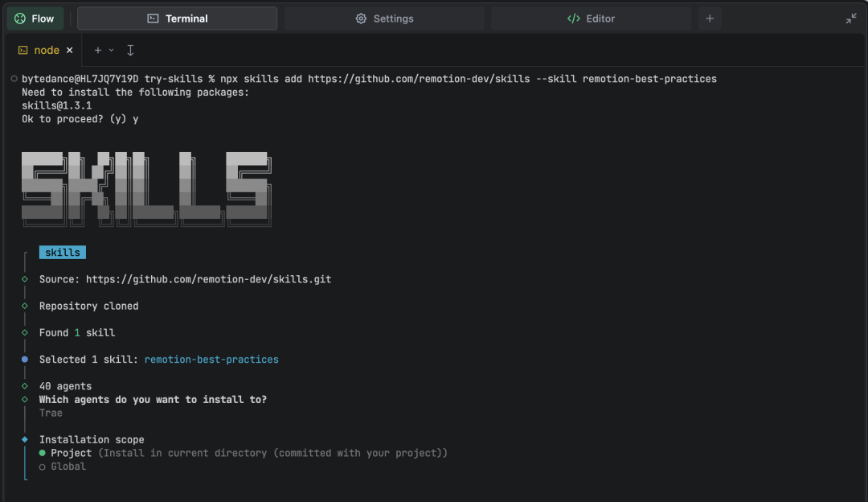Click the scroll-to-bottom terminal icon
The height and width of the screenshot is (502, 868).
tap(130, 50)
